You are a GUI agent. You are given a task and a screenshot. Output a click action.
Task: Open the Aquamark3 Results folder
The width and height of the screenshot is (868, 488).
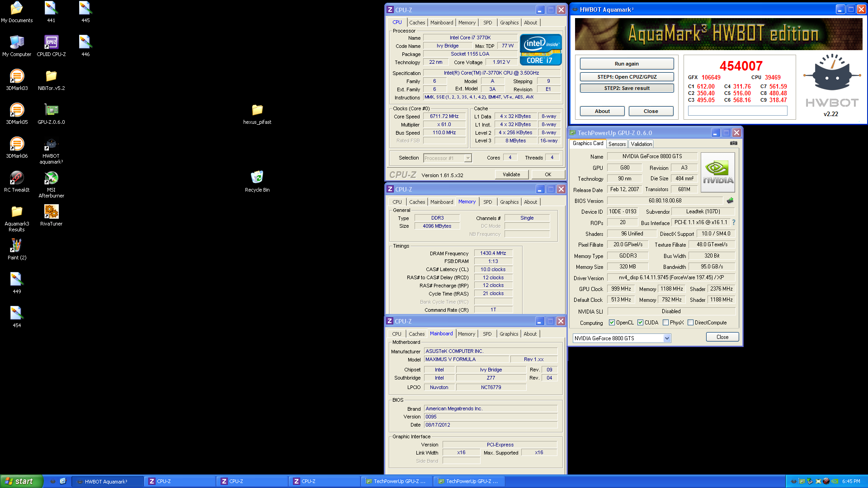17,218
